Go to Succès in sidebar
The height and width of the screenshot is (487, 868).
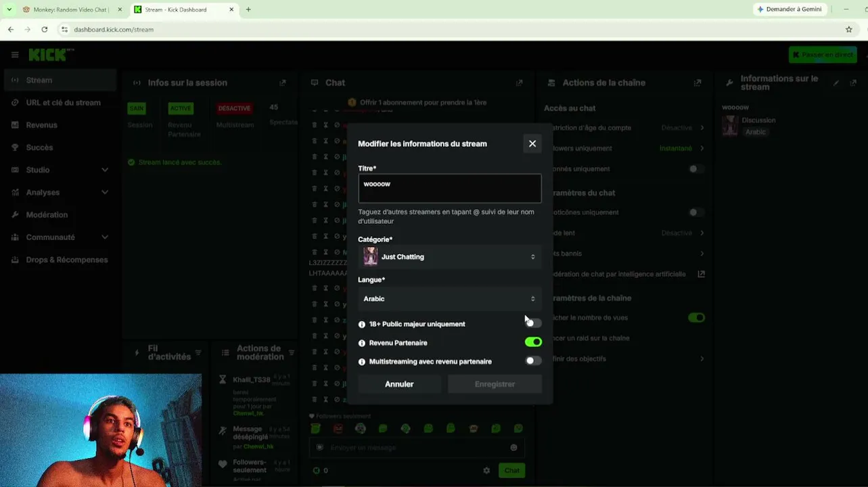point(59,147)
